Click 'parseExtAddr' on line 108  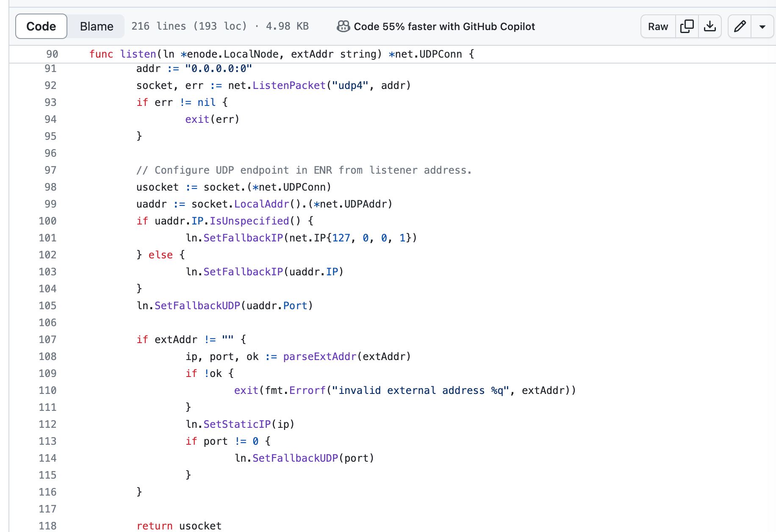(320, 357)
